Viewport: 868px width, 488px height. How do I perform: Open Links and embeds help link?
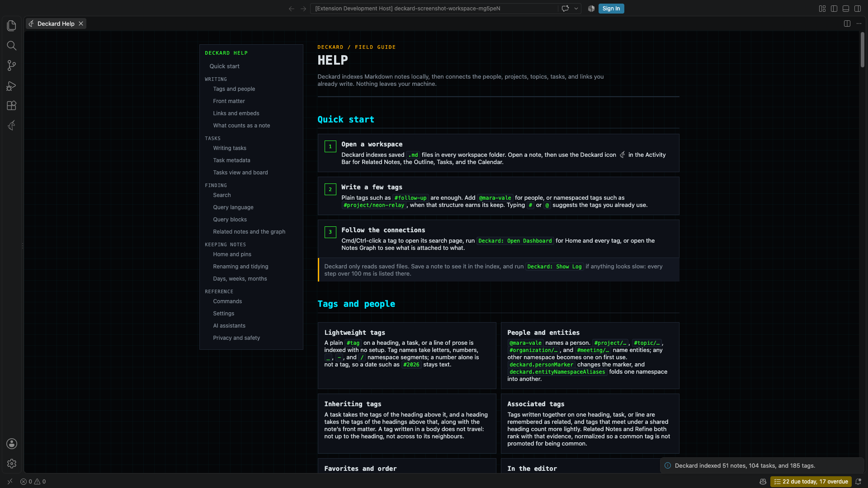coord(236,113)
